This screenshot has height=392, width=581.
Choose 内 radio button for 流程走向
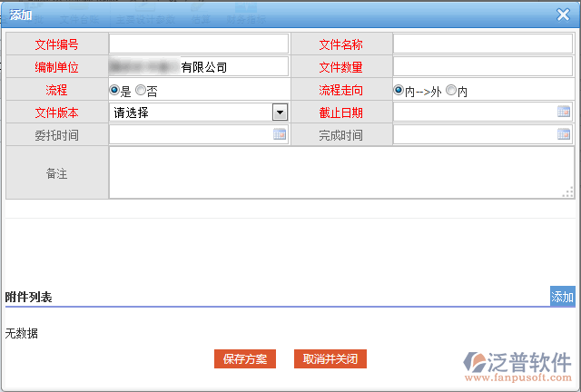(451, 91)
